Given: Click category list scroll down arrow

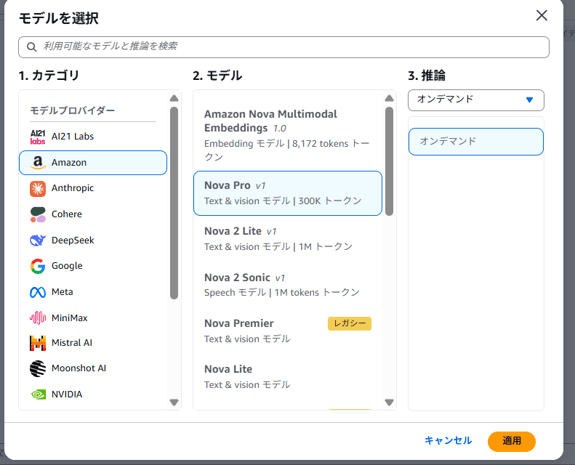Looking at the screenshot, I should coord(174,402).
